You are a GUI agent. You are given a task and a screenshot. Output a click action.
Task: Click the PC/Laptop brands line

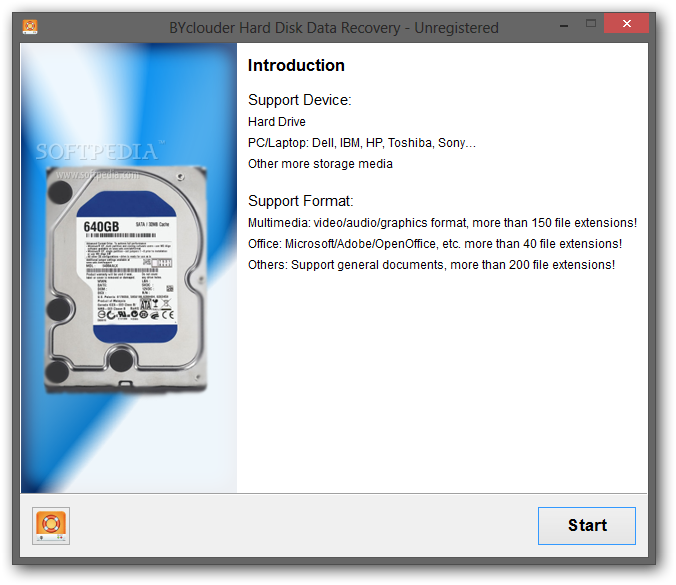tap(362, 143)
